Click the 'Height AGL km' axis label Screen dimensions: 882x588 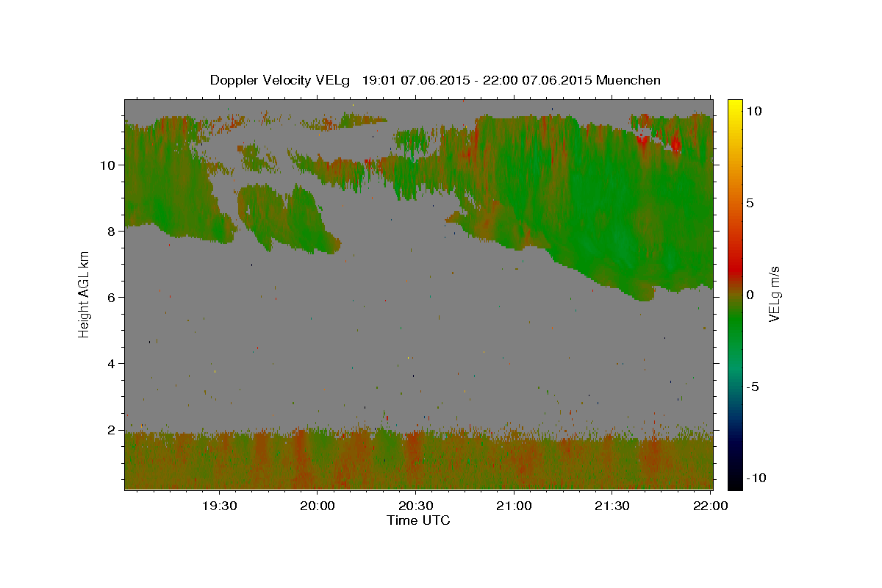[85, 293]
